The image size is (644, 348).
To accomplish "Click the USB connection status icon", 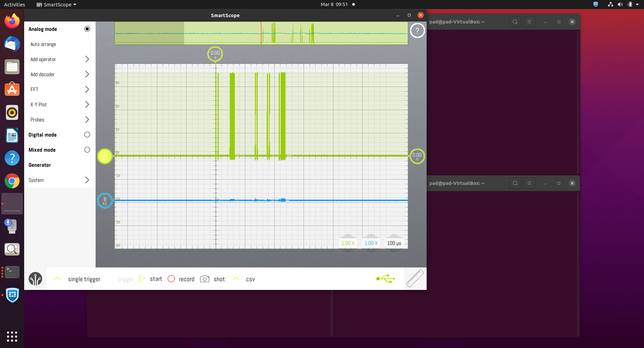I will (x=385, y=279).
